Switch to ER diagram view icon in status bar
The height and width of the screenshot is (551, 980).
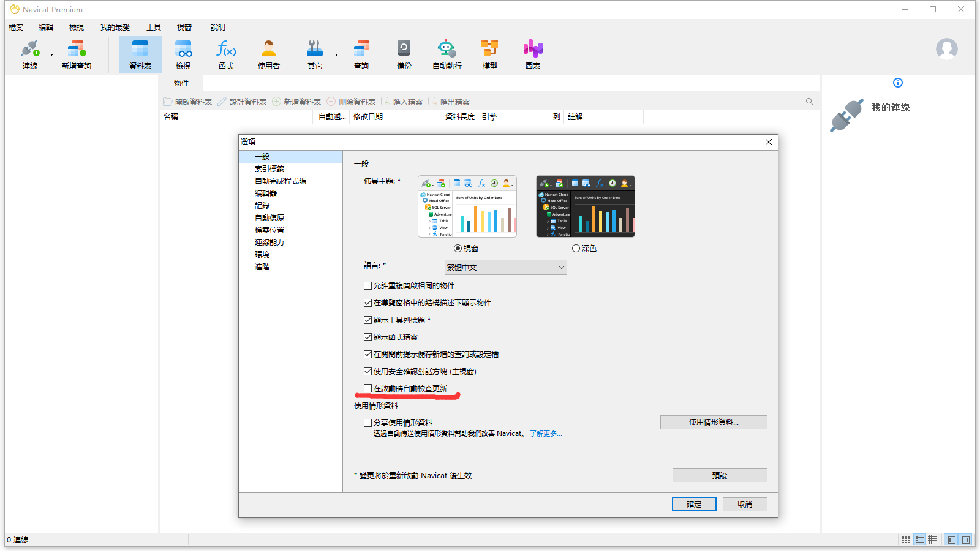point(932,539)
